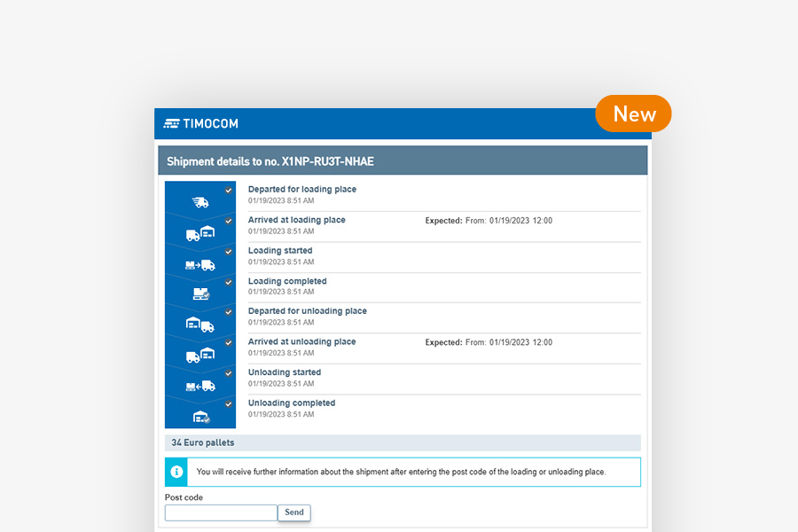This screenshot has height=532, width=798.
Task: Click the checkmark on Loading completed step
Action: tap(229, 282)
